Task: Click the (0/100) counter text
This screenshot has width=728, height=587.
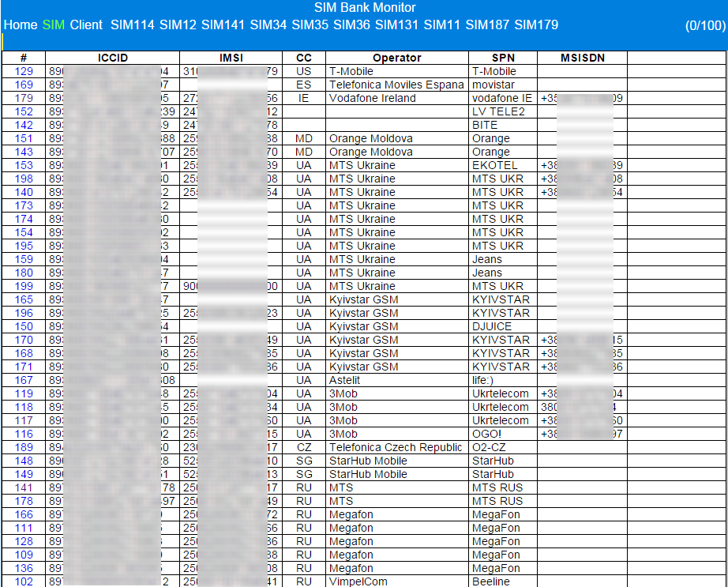Action: pyautogui.click(x=705, y=25)
